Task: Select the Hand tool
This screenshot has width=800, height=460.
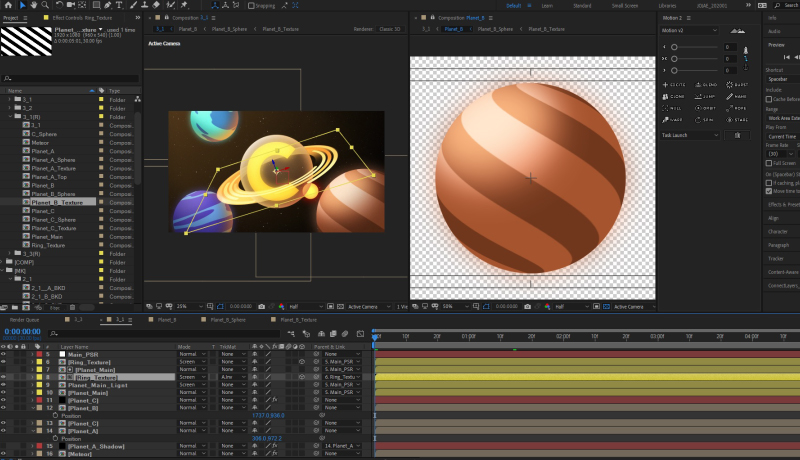Action: 34,5
